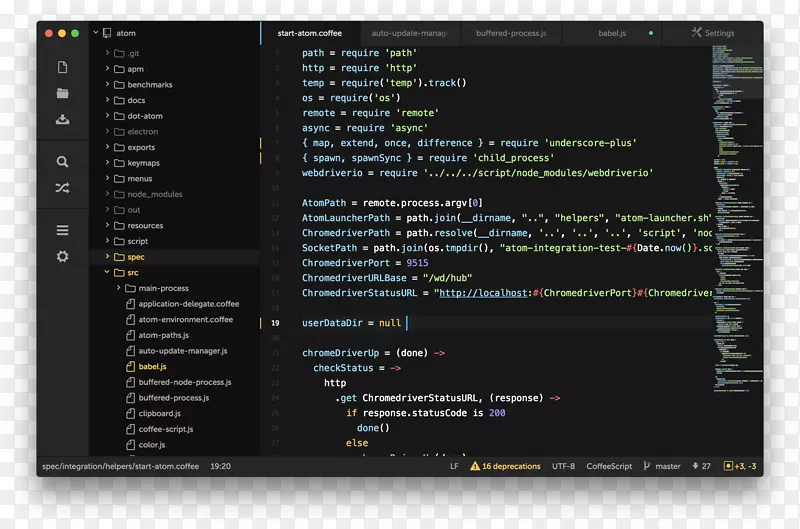Screen dimensions: 800x529
Task: Click file path spec/integration/helpers/start-atom.coffee in status bar
Action: click(x=120, y=466)
